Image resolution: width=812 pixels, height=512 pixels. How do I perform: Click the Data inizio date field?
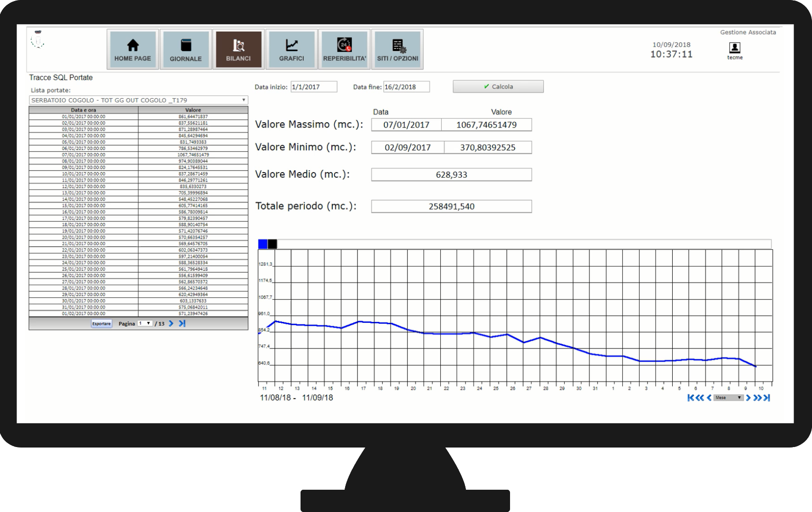(314, 87)
